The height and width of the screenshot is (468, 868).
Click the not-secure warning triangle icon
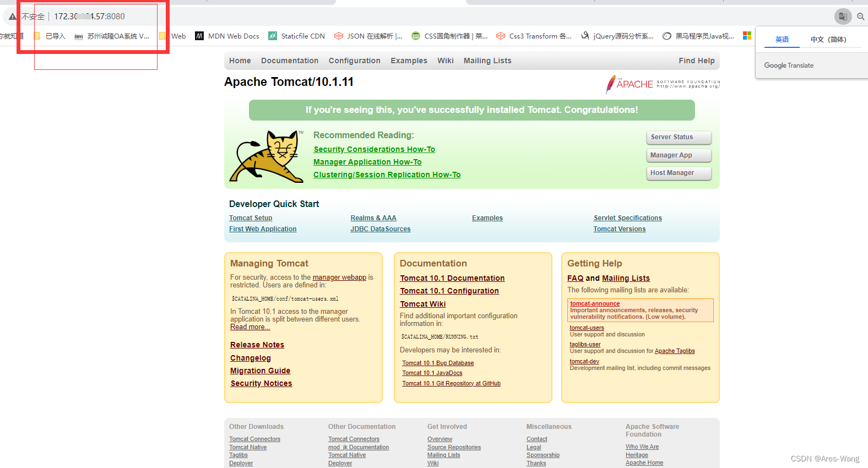(x=13, y=17)
